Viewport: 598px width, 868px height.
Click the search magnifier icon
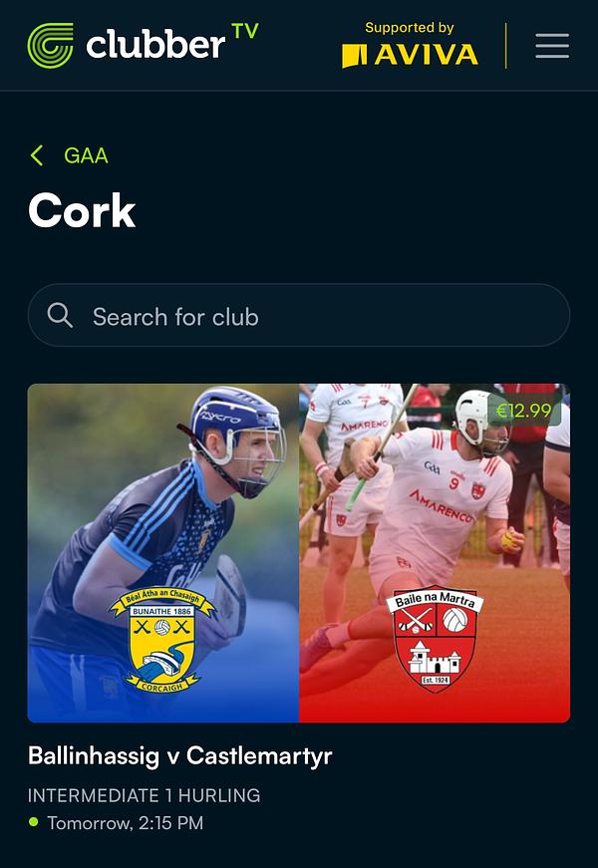pyautogui.click(x=60, y=316)
